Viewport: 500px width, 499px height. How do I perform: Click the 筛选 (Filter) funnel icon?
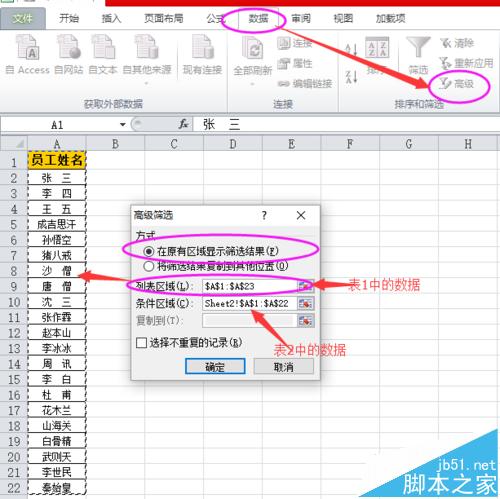418,48
